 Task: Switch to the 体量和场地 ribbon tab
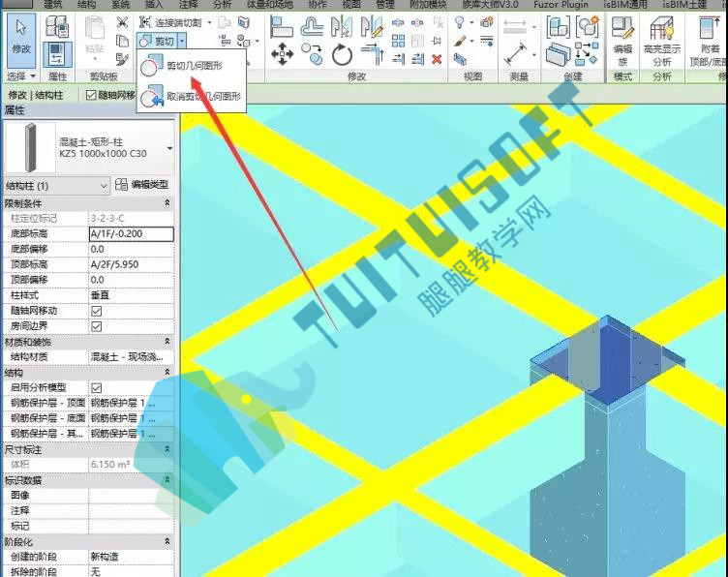(270, 5)
